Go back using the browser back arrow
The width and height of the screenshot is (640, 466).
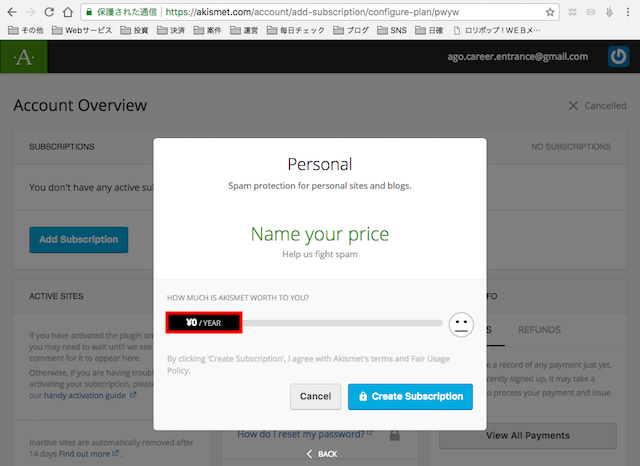pos(9,12)
